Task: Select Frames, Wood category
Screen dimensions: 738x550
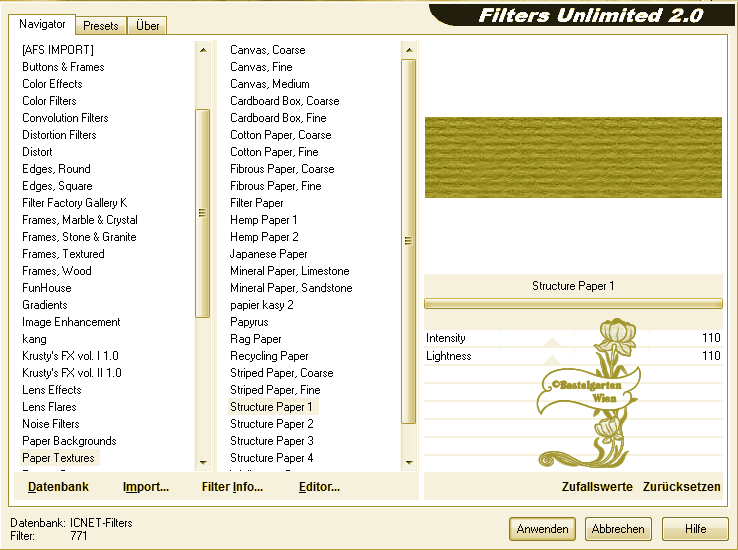Action: [x=56, y=271]
